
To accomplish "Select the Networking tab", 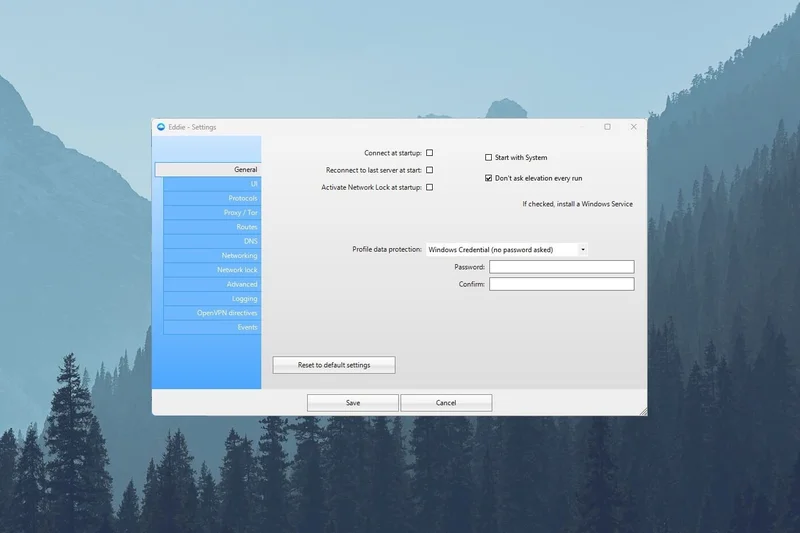I will point(212,255).
